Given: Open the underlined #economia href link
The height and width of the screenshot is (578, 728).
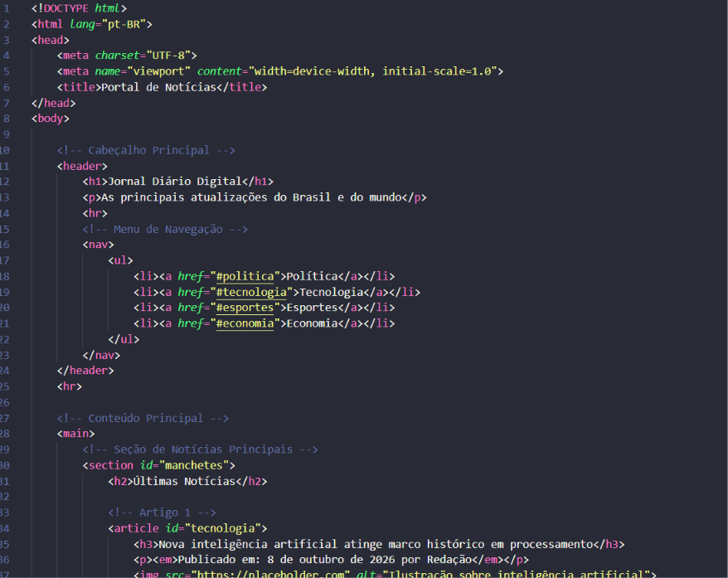Looking at the screenshot, I should [245, 323].
